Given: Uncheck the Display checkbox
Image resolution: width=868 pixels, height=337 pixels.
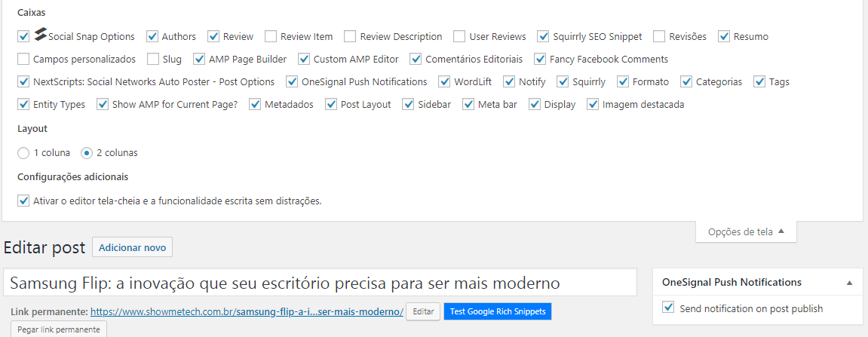Looking at the screenshot, I should tap(534, 104).
